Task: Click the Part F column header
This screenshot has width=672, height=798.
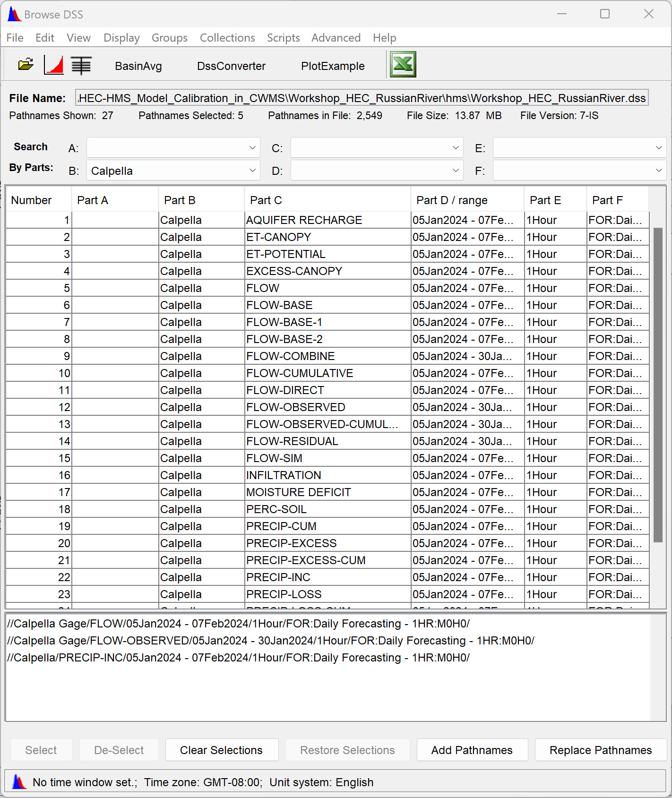Action: (x=618, y=200)
